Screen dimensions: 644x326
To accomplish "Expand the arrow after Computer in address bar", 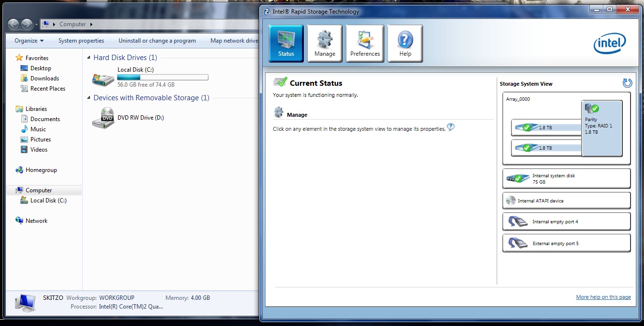I will point(91,24).
